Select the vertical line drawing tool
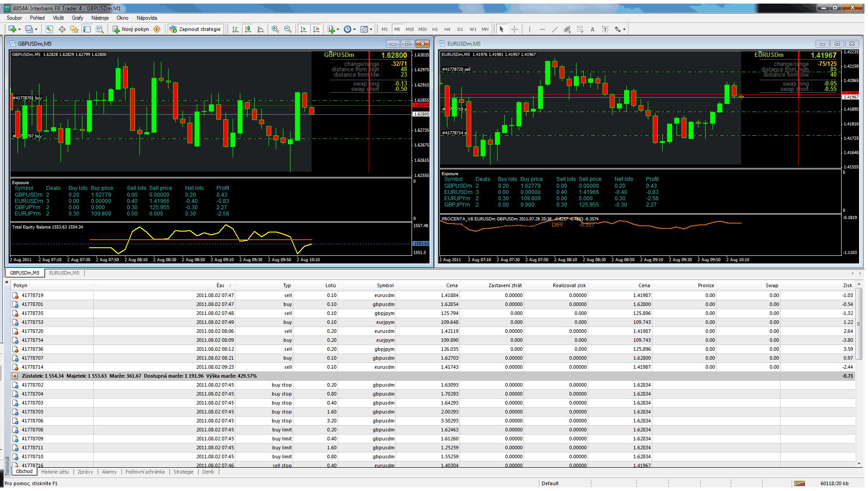This screenshot has height=491, width=868. (x=529, y=29)
